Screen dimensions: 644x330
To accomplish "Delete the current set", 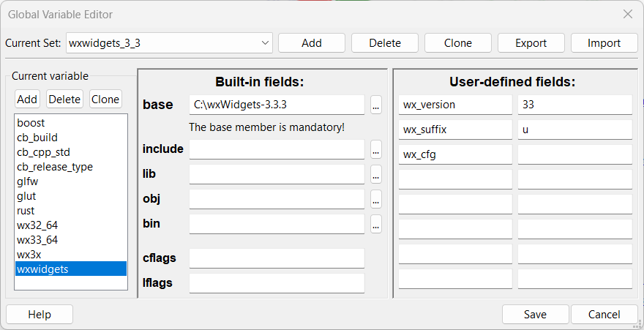I will point(385,43).
